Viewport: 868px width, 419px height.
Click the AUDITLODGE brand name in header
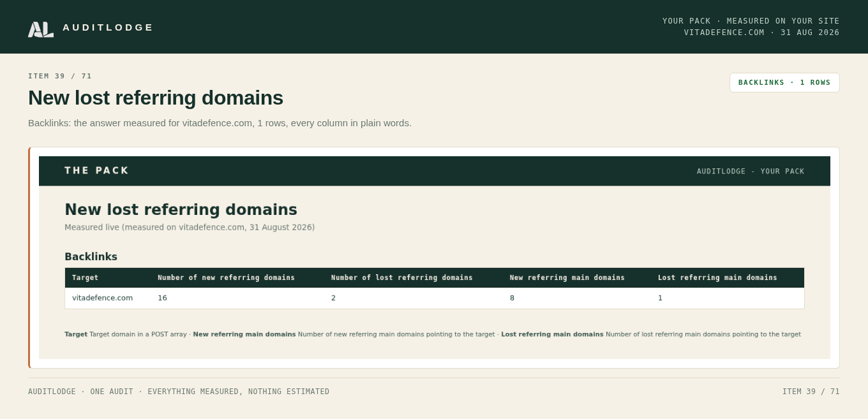point(108,27)
